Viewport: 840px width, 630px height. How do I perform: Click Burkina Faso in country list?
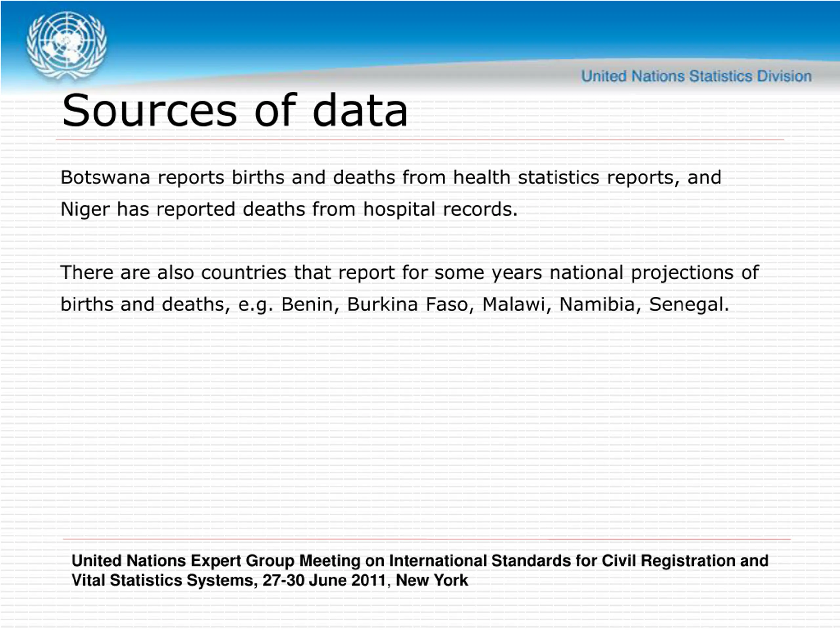408,304
